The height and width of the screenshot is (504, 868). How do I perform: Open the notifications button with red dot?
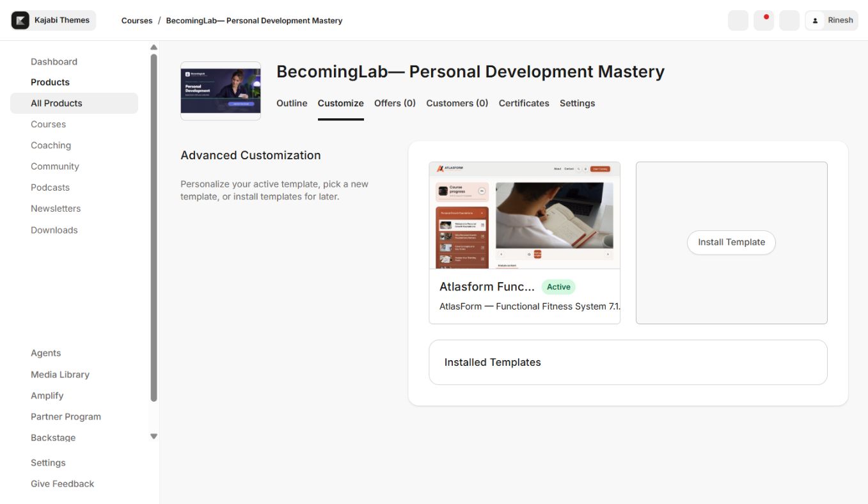coord(764,20)
